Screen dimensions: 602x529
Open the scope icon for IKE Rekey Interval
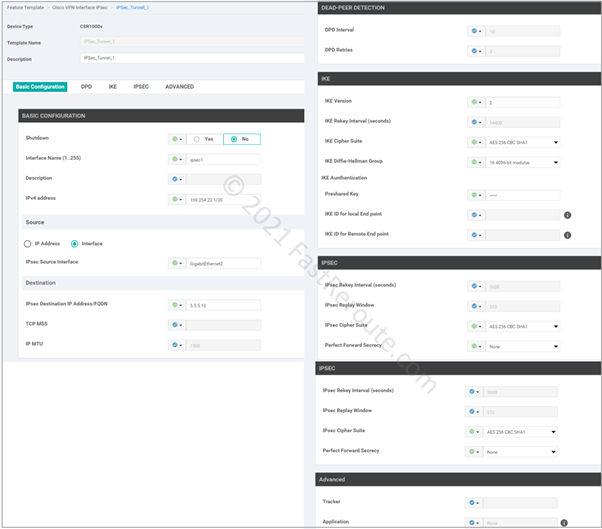476,122
